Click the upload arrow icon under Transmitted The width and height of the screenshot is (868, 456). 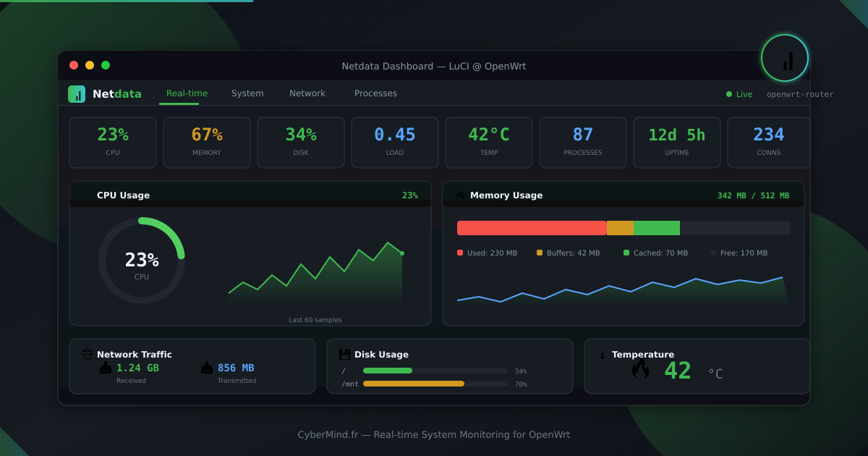206,368
